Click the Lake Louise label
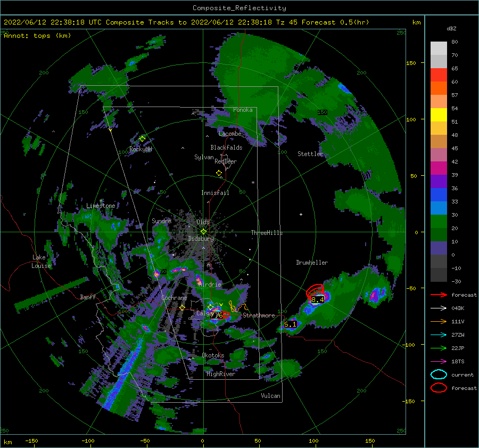Viewport: 479px width, 448px height. [x=41, y=262]
